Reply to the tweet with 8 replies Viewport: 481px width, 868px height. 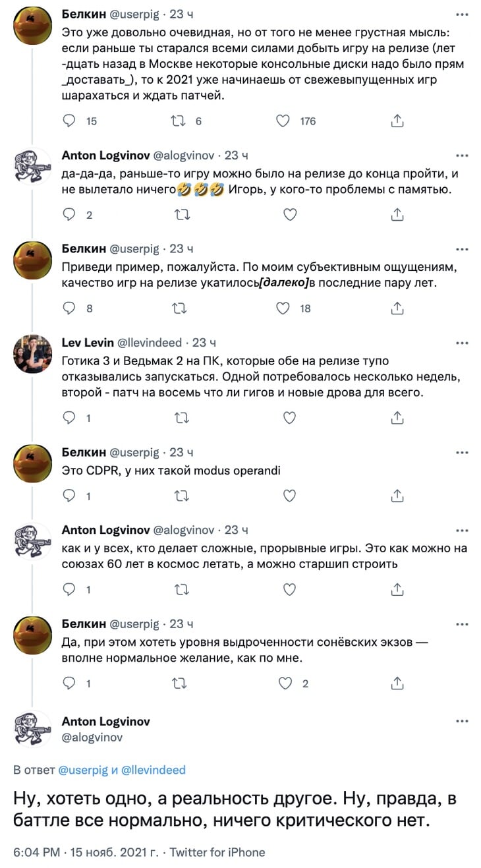click(69, 308)
